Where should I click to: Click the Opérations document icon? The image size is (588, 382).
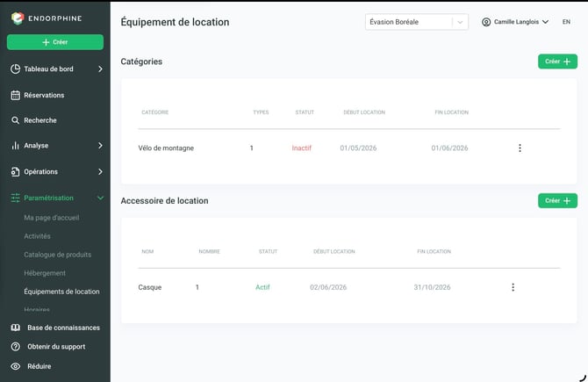16,171
